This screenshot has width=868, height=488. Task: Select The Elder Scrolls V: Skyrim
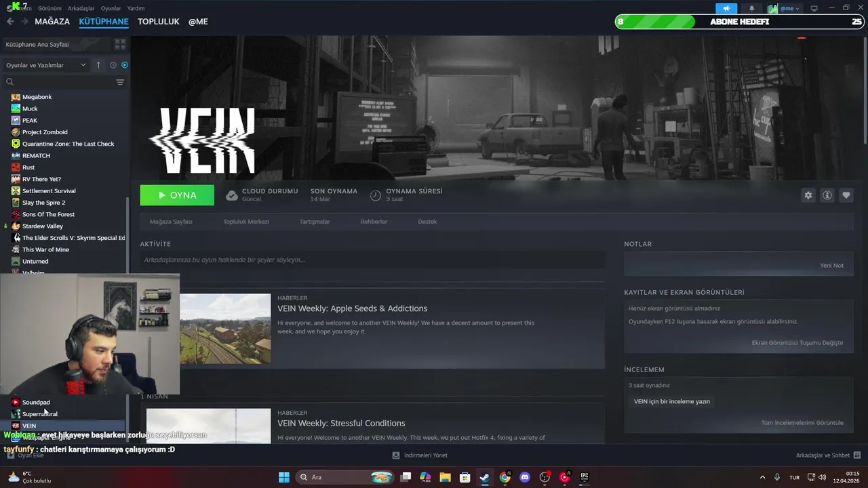pos(73,238)
